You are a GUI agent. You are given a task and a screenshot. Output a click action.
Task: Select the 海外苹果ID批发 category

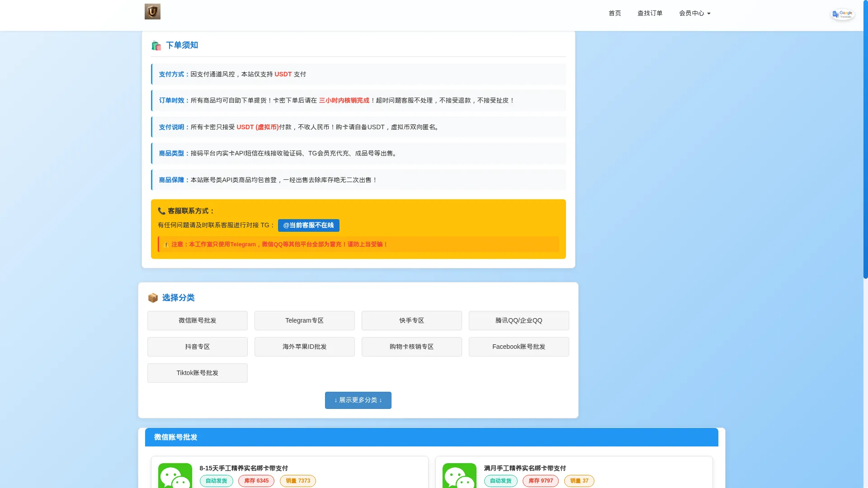(x=305, y=347)
